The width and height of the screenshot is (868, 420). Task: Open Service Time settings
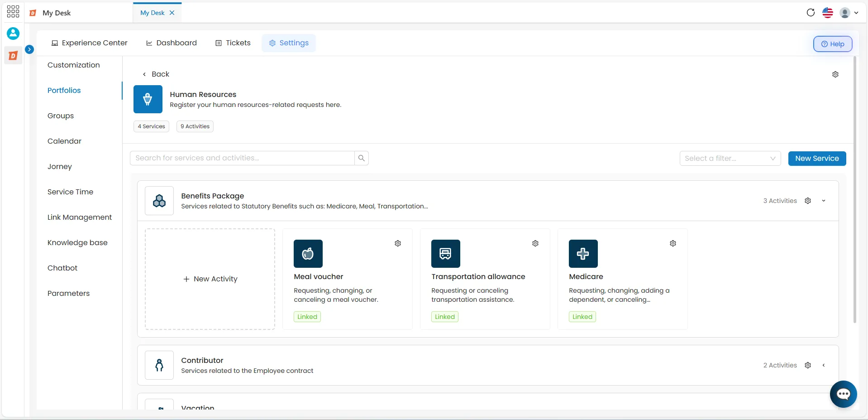click(70, 192)
